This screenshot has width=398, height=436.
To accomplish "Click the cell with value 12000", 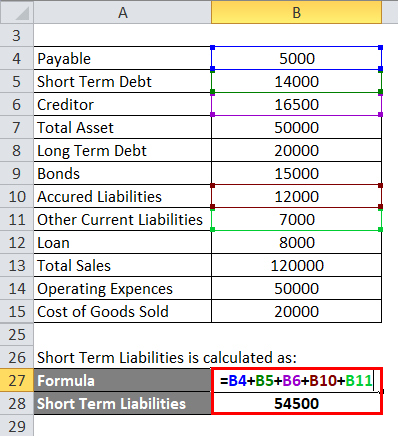I will pos(296,196).
